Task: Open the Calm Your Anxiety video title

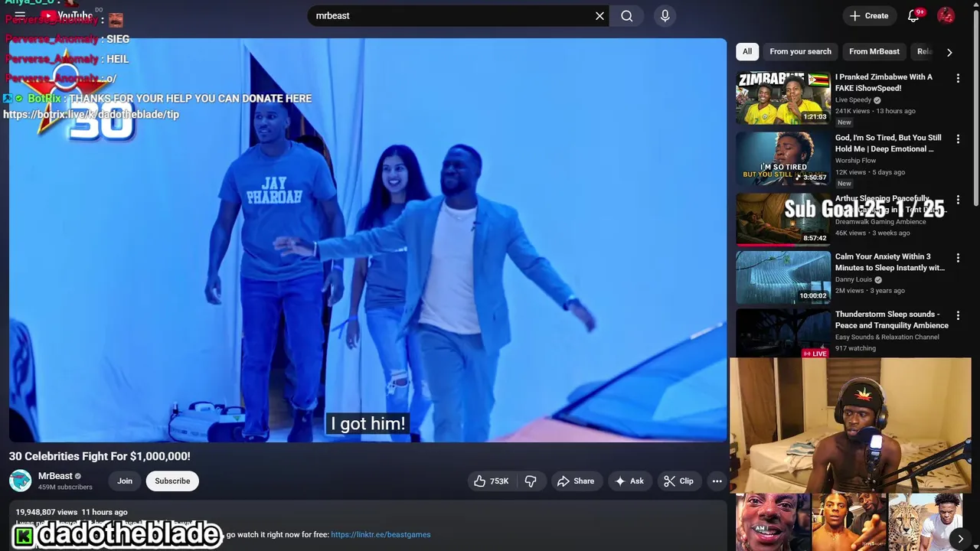Action: [890, 262]
